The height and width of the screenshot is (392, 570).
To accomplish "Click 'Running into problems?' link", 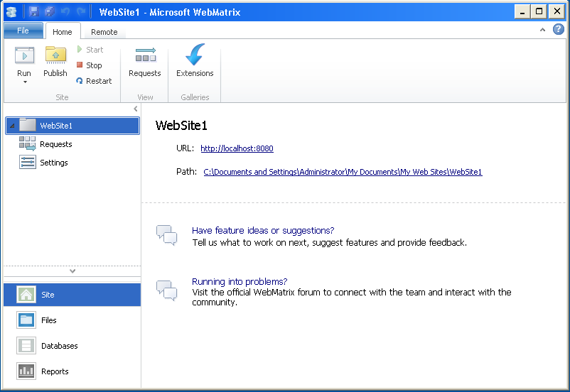I will click(240, 281).
